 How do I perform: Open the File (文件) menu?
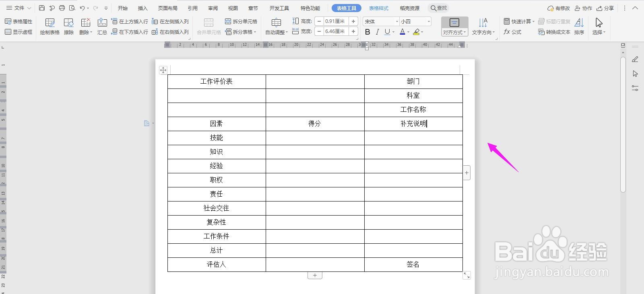(x=19, y=8)
